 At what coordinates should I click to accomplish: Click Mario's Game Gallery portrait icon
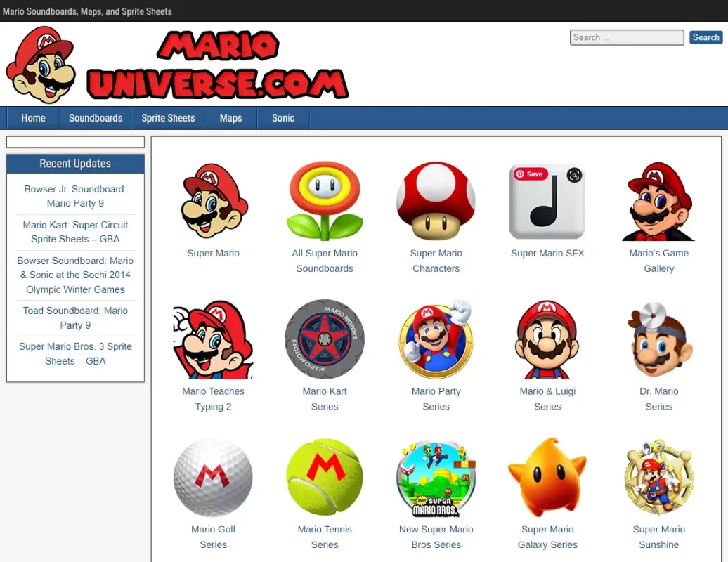tap(659, 201)
